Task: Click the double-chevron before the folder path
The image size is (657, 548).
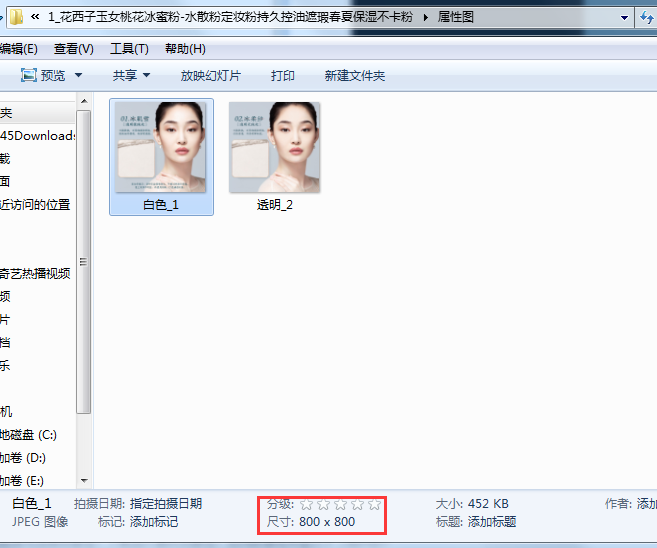Action: click(36, 17)
